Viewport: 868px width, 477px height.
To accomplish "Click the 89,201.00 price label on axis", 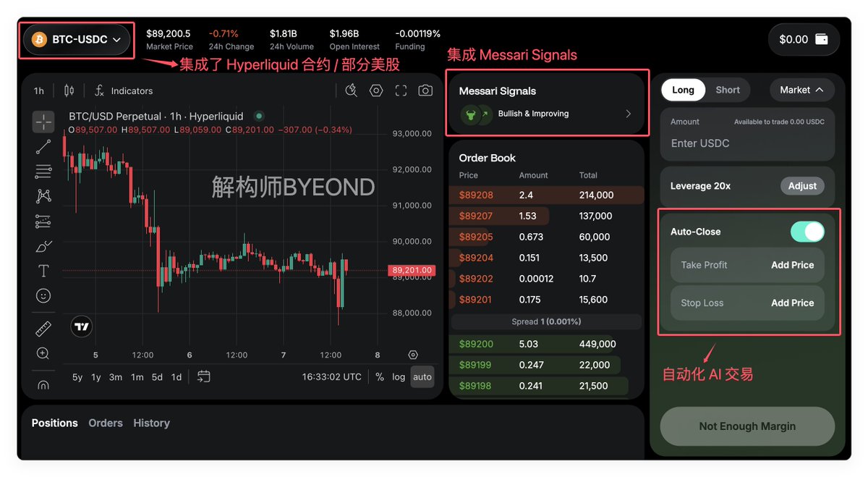I will coord(412,270).
